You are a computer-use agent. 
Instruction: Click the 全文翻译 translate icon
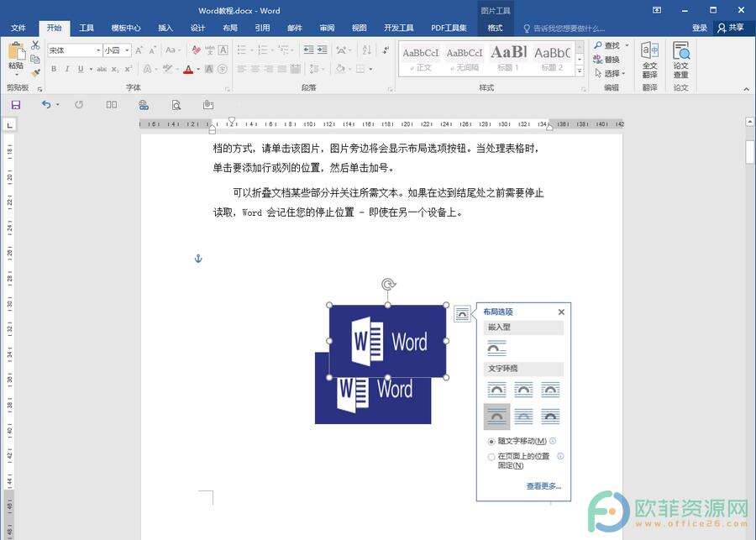[649, 59]
